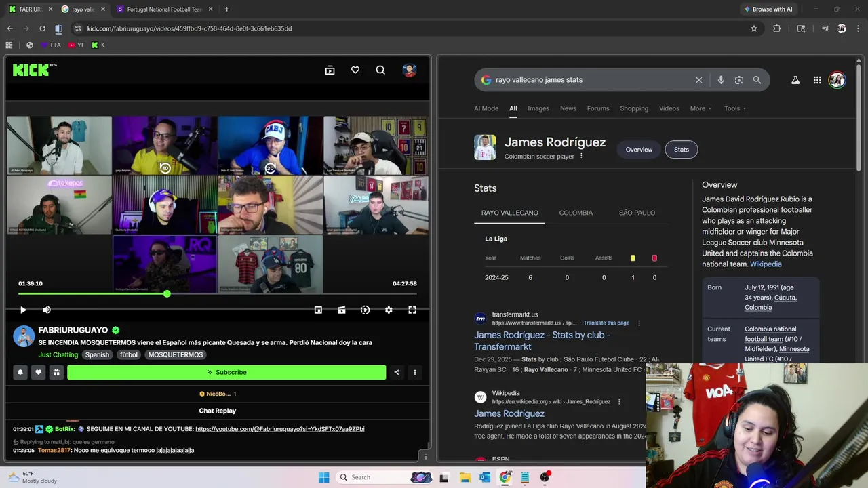
Task: Open a new Chrome tab
Action: click(226, 9)
